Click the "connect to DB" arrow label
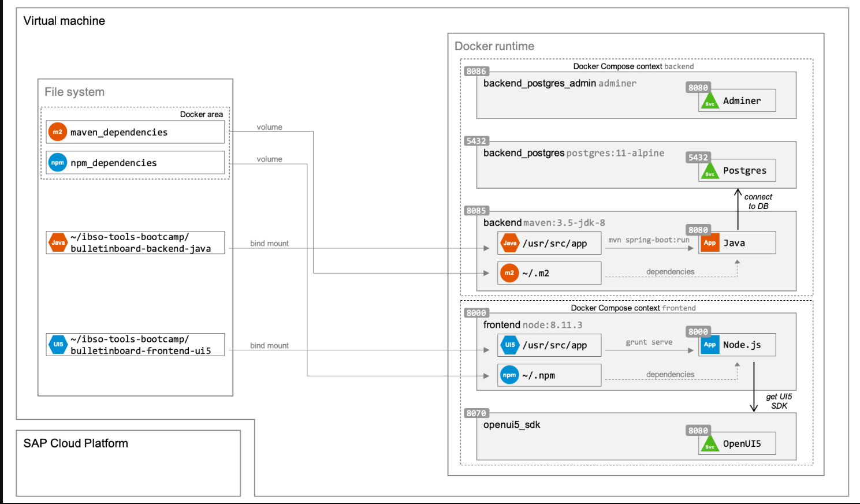The image size is (860, 504). pyautogui.click(x=758, y=201)
